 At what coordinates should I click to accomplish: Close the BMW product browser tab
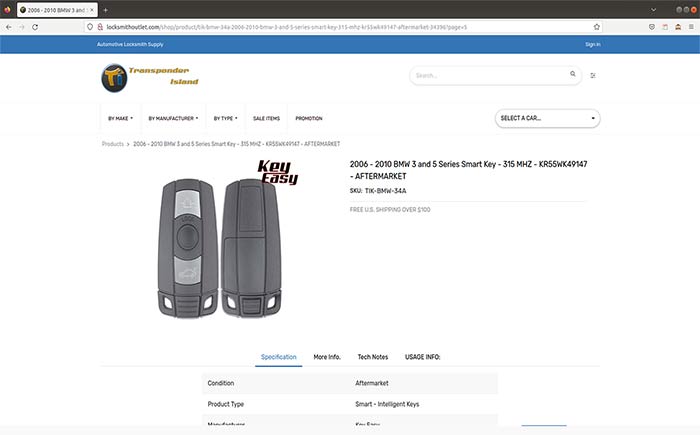click(x=92, y=10)
